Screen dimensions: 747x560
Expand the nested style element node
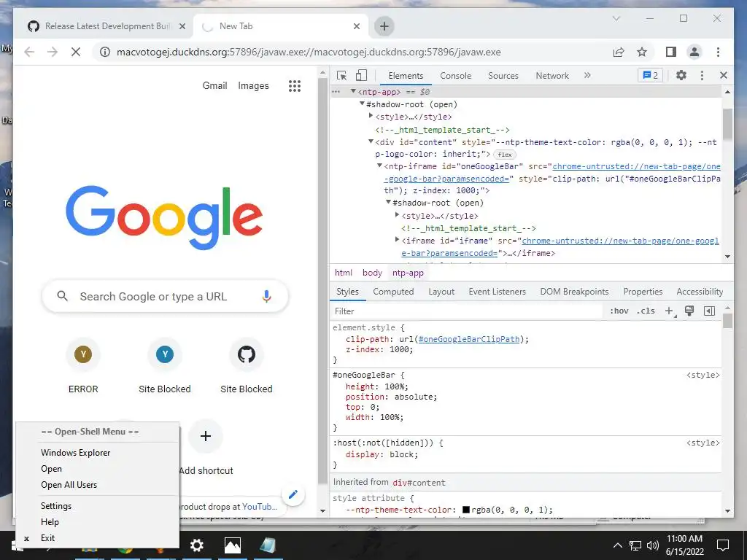click(397, 215)
